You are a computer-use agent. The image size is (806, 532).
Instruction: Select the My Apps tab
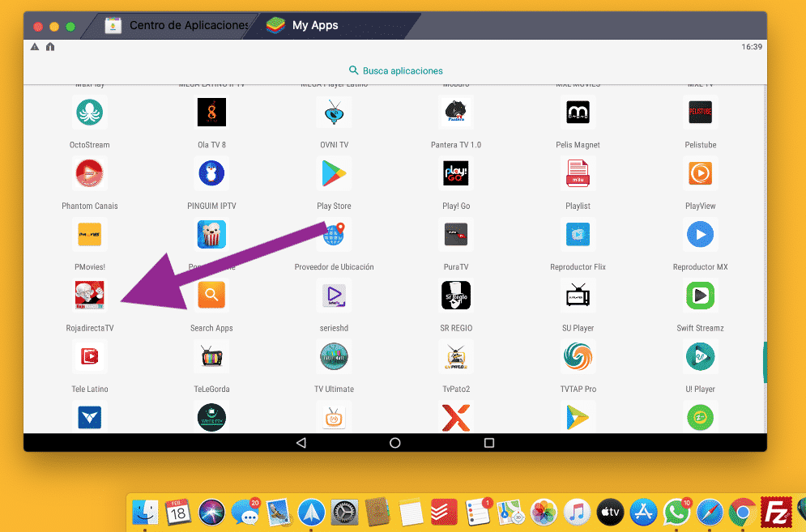314,26
